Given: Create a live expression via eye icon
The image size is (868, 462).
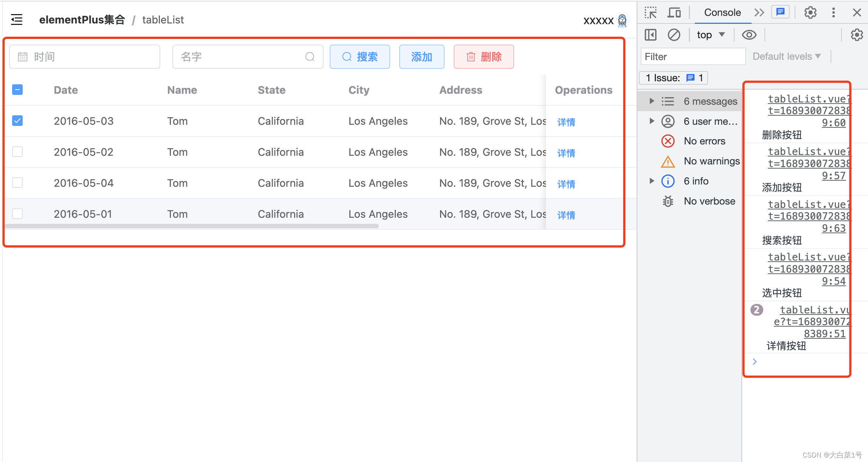Looking at the screenshot, I should 749,35.
